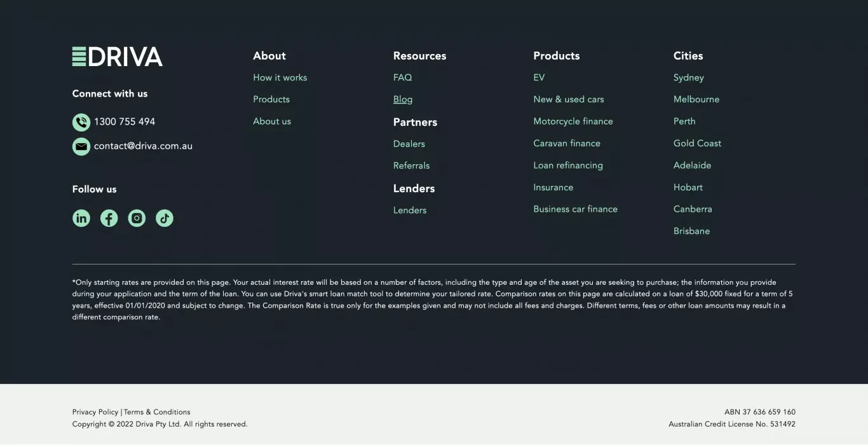This screenshot has width=868, height=447.
Task: Open the Blog link
Action: pyautogui.click(x=403, y=99)
